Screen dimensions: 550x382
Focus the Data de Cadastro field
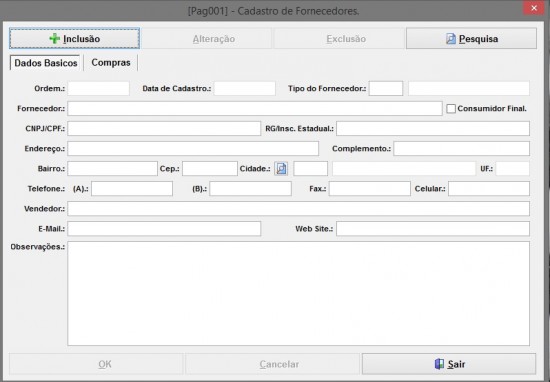pyautogui.click(x=244, y=88)
